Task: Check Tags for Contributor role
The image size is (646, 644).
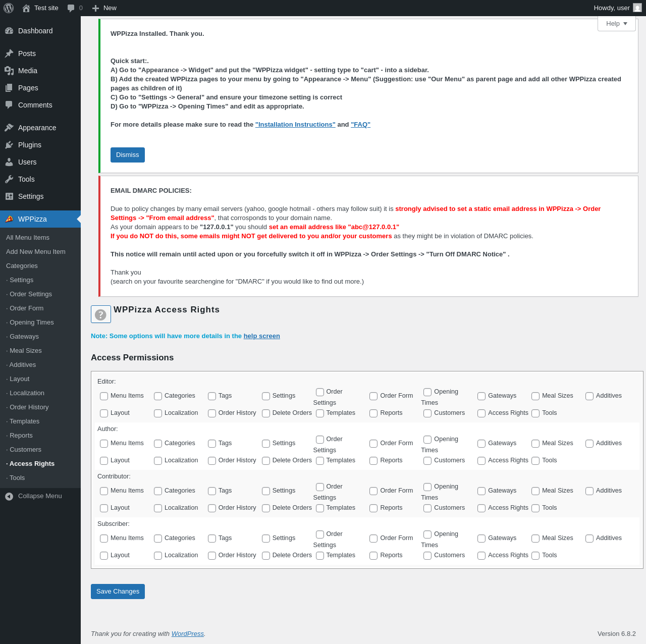Action: click(x=212, y=491)
